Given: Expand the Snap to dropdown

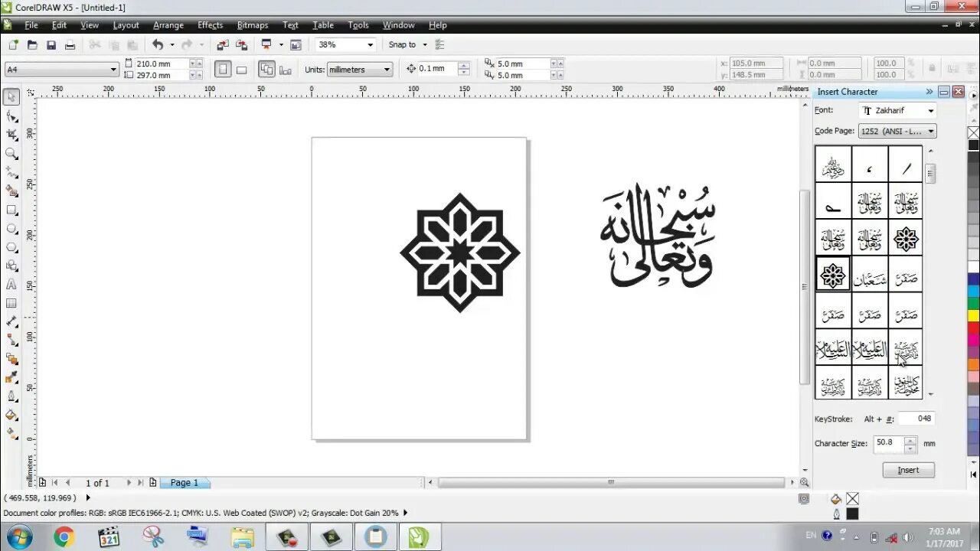Looking at the screenshot, I should [x=425, y=45].
